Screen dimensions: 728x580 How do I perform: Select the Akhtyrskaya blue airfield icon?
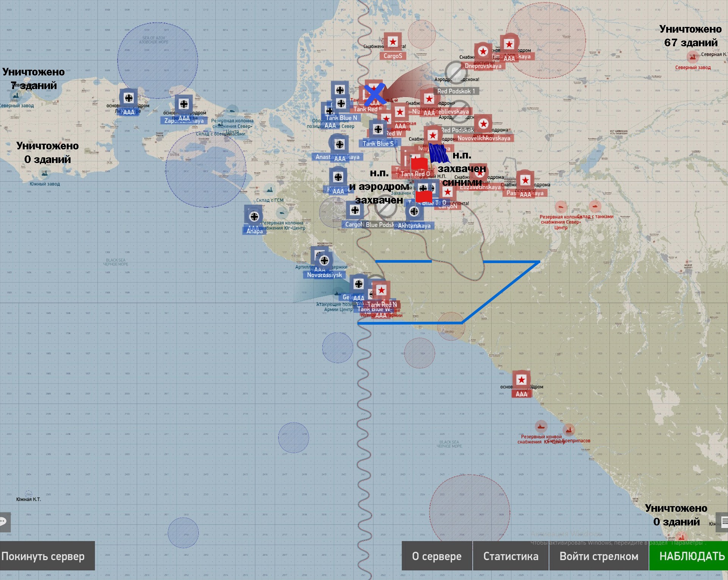[x=414, y=212]
